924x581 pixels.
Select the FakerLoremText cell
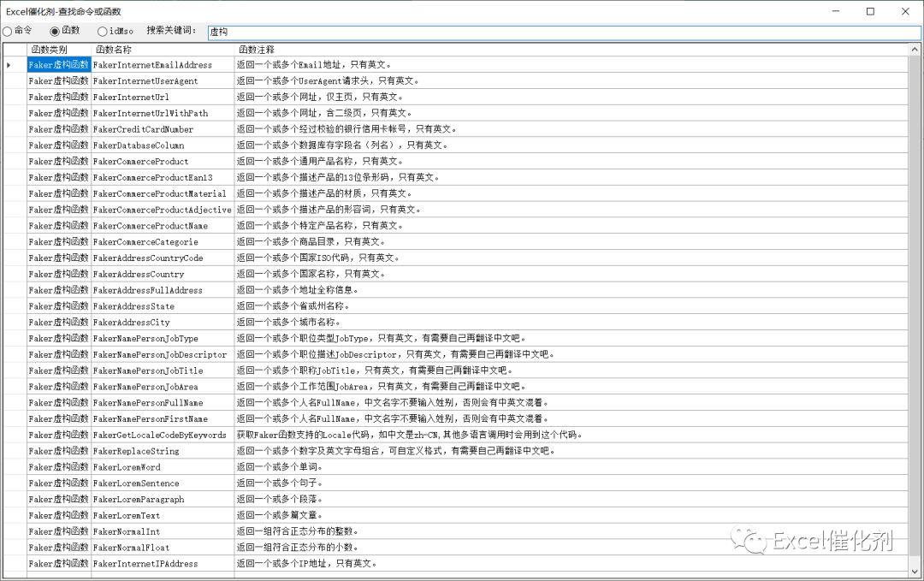coord(163,516)
